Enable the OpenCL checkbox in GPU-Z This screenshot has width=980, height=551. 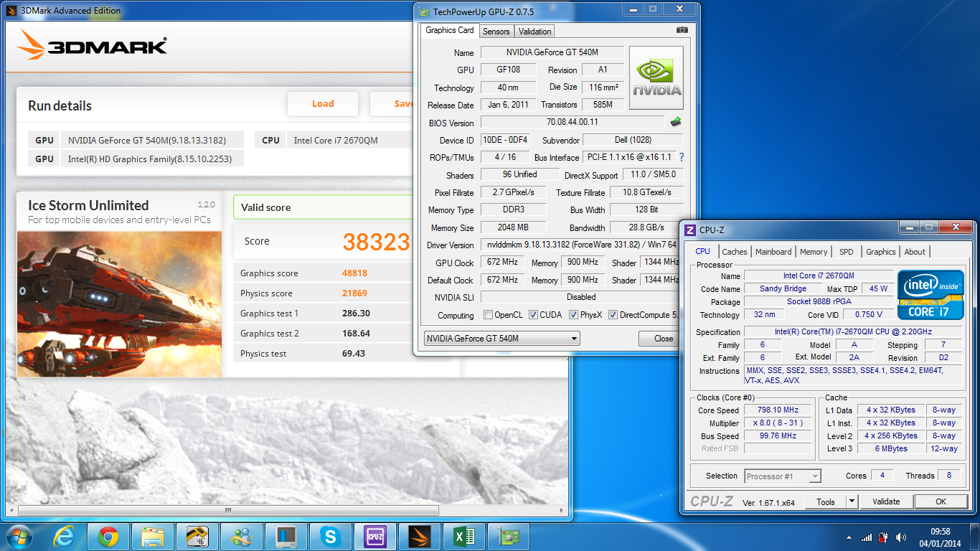489,315
